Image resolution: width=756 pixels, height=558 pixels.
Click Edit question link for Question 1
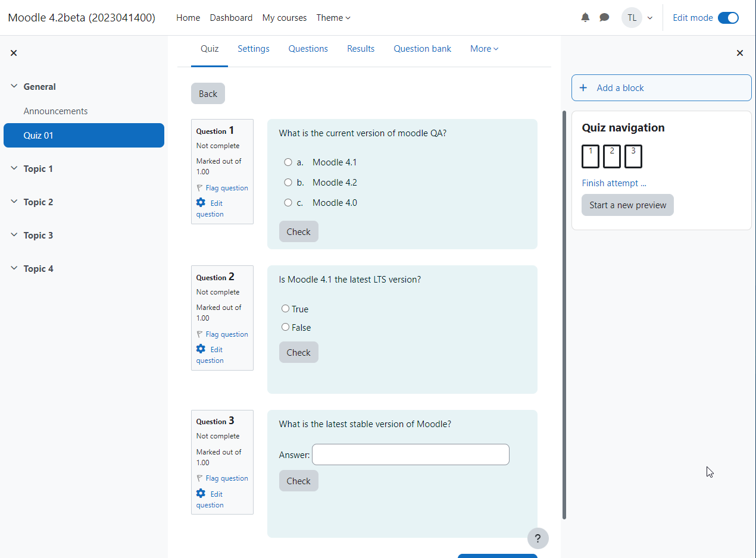click(210, 209)
